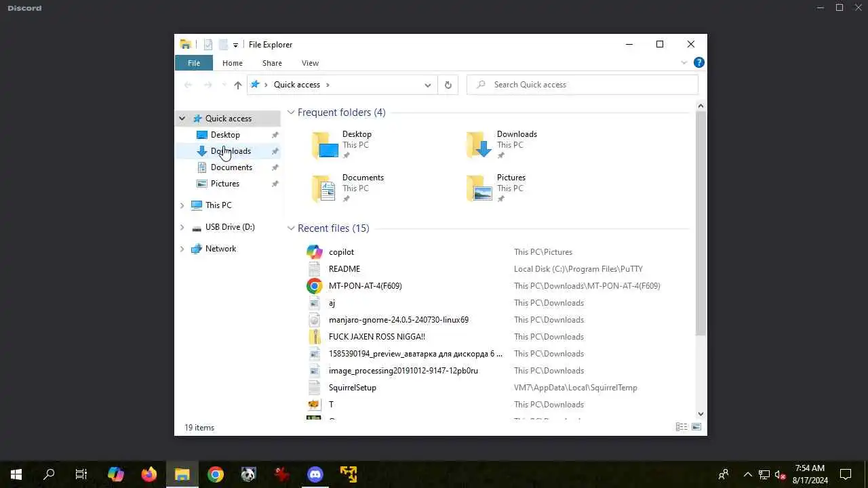Refresh the Quick access view
This screenshot has height=488, width=868.
click(x=448, y=85)
